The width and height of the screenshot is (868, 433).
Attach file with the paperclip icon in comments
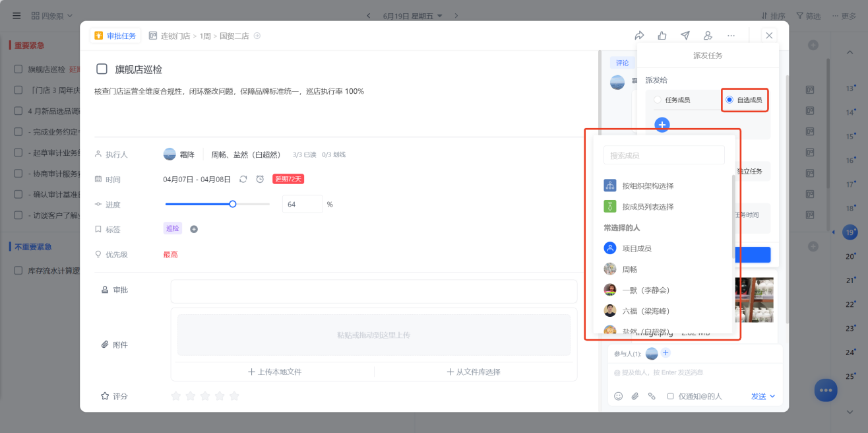[x=635, y=396]
